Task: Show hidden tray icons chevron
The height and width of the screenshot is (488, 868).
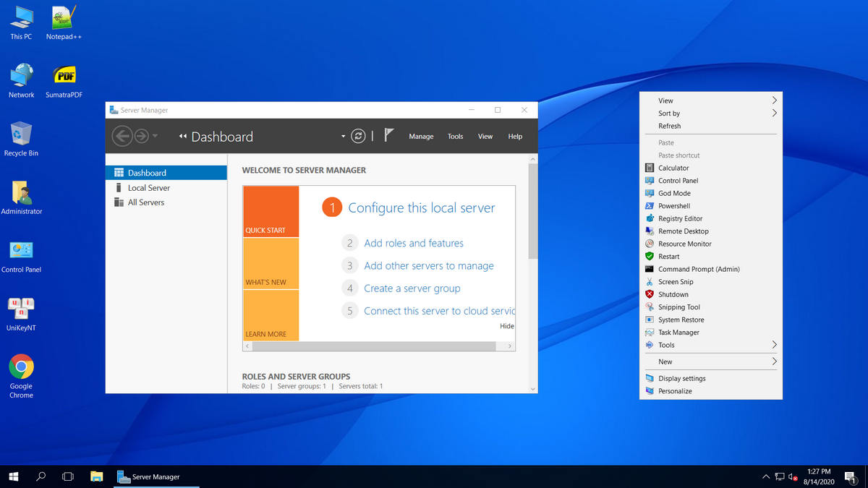Action: coord(765,476)
